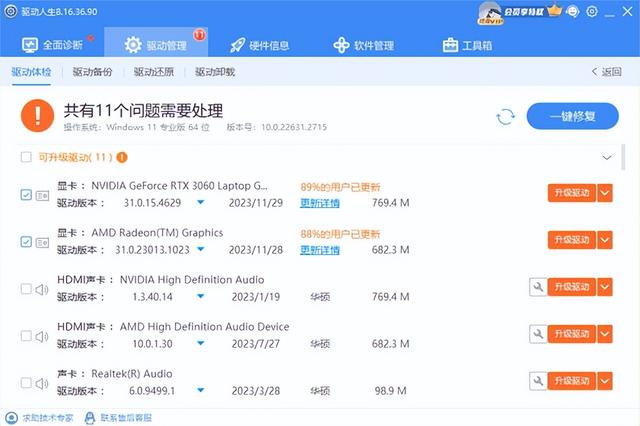The image size is (640, 426).
Task: Switch to the 驱动还原 sub-tab
Action: (x=153, y=72)
